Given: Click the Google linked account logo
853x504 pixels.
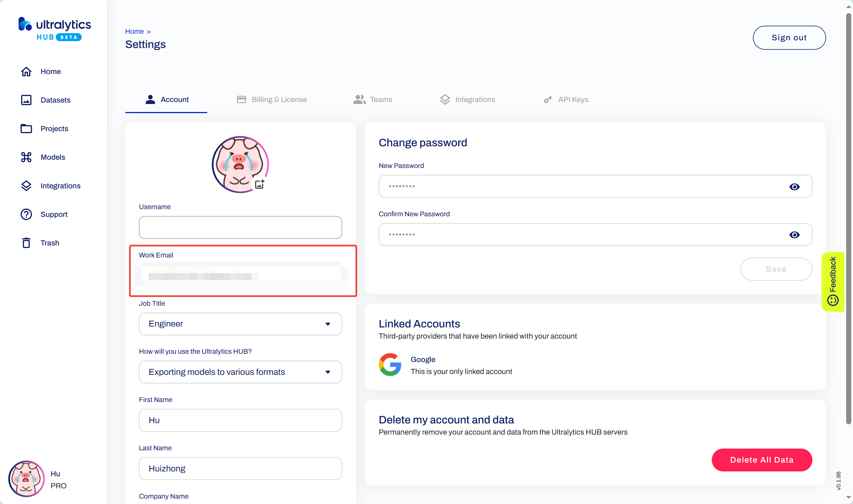Looking at the screenshot, I should 390,365.
